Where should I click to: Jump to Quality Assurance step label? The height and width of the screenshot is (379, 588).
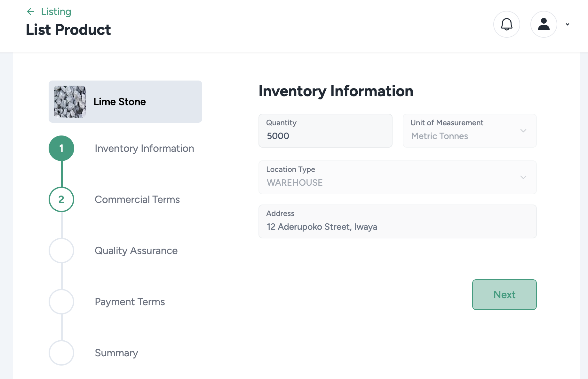point(136,251)
